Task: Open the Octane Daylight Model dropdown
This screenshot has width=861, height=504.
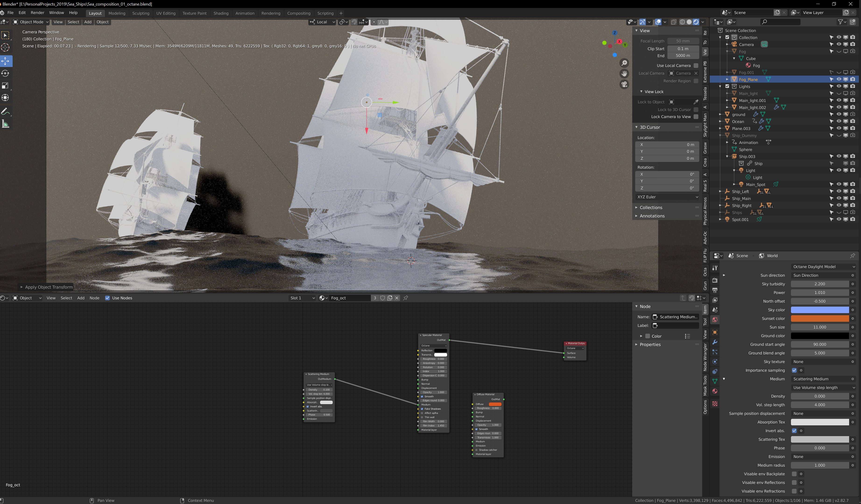Action: click(x=823, y=267)
